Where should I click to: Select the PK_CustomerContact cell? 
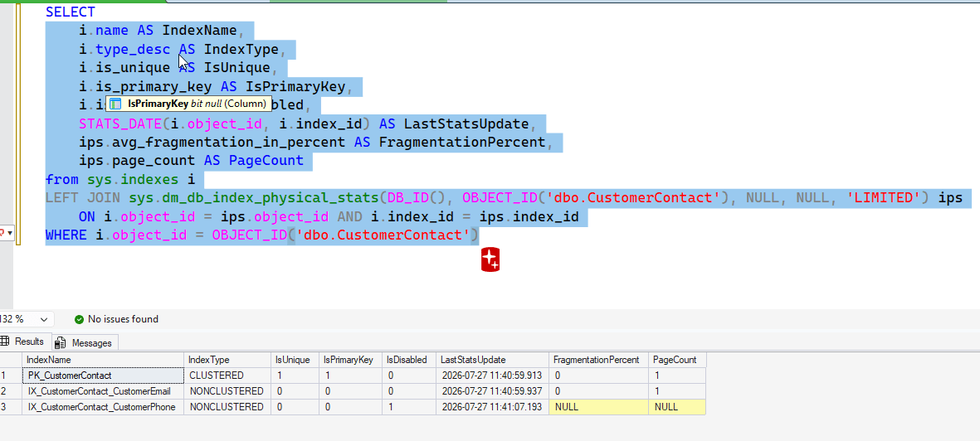click(x=103, y=376)
